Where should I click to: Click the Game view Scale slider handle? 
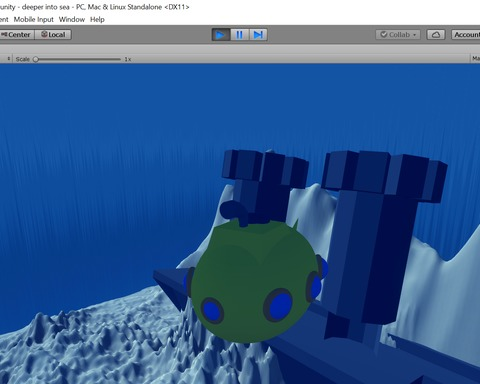click(x=36, y=59)
